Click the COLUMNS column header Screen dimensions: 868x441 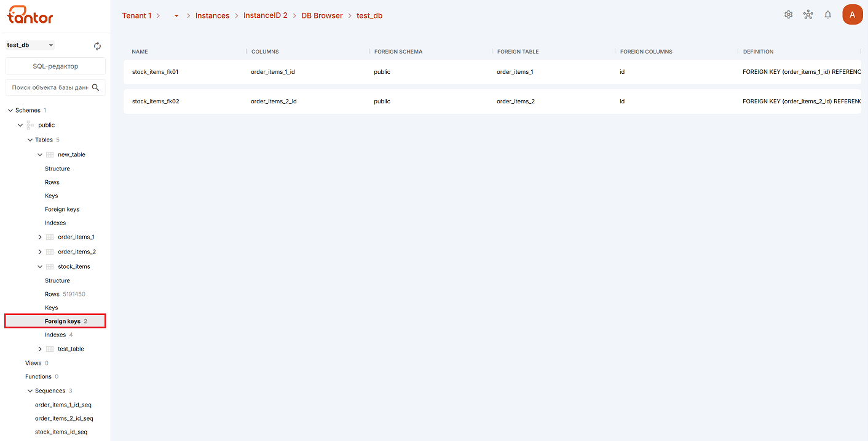[x=265, y=52]
